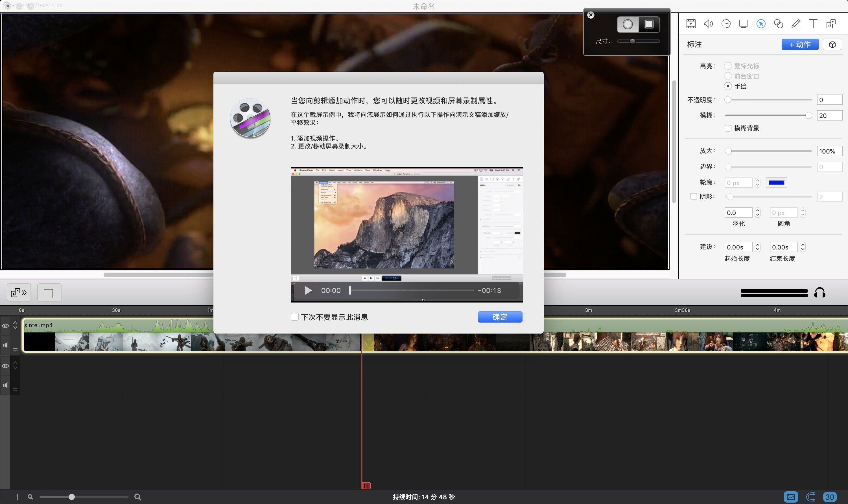Expand track height chevron on second track
This screenshot has width=848, height=504.
coord(15,365)
